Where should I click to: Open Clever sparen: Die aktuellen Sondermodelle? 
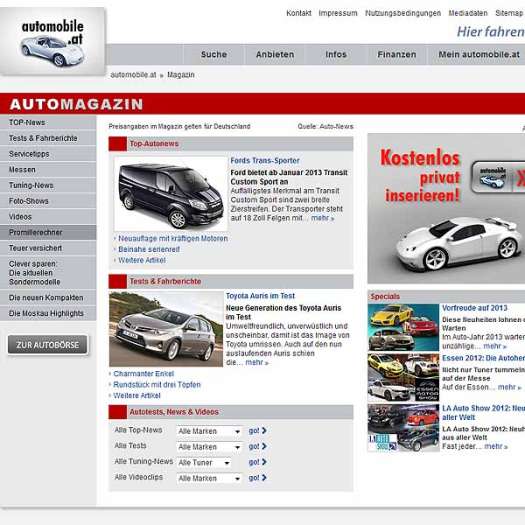(x=48, y=273)
